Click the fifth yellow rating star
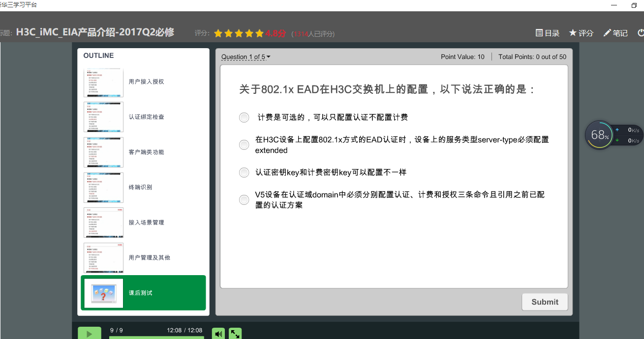The height and width of the screenshot is (339, 644). tap(260, 33)
